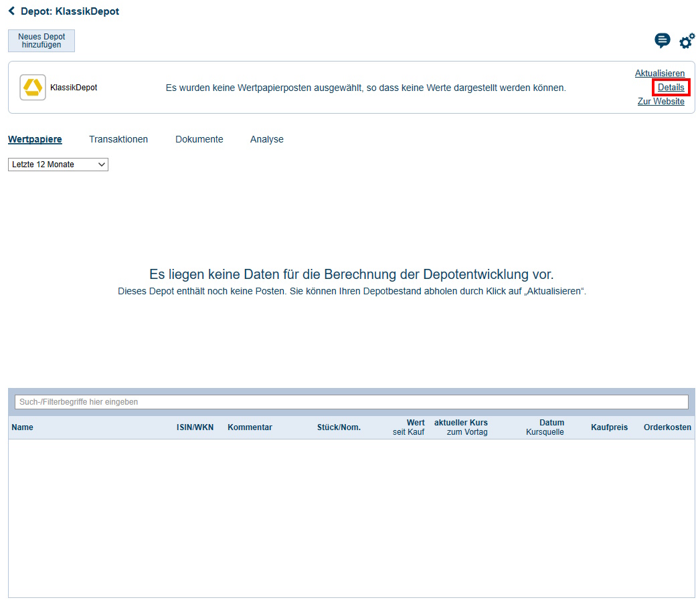
Task: Open the 'Details' link
Action: click(x=671, y=87)
